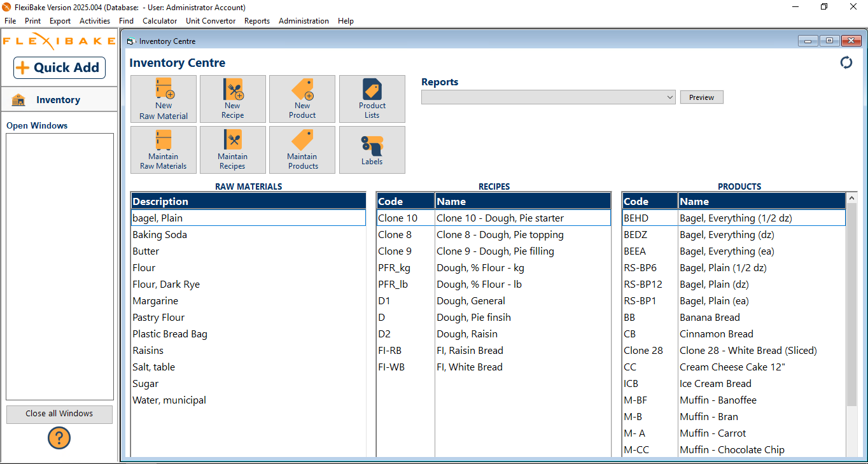Select recipe 'FI, White Bread'

tap(494, 367)
